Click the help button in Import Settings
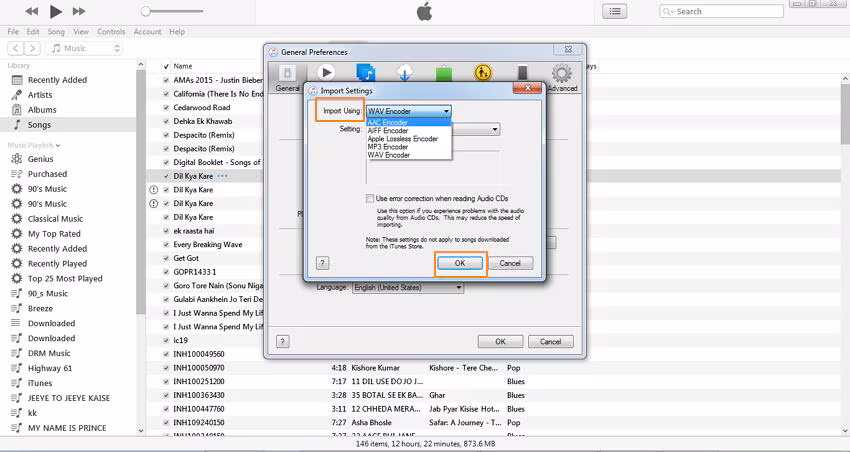 322,263
